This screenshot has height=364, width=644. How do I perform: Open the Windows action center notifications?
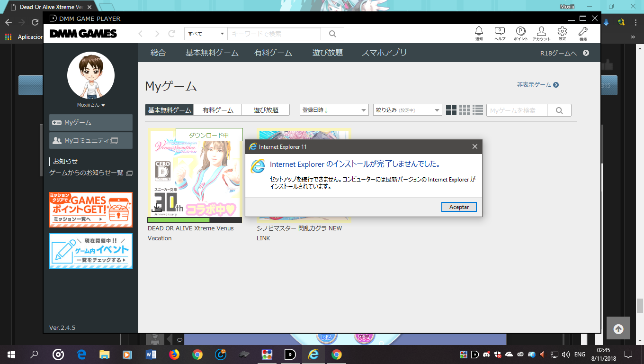tap(628, 354)
